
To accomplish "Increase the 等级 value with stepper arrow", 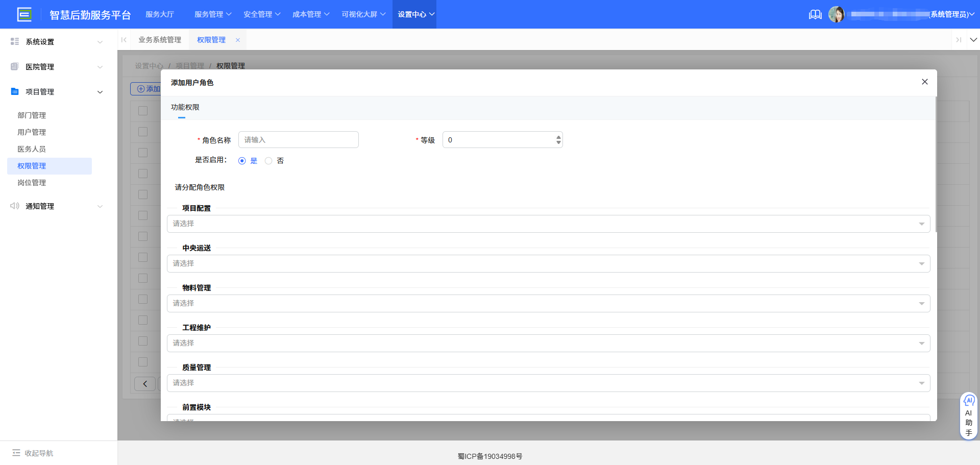I will click(558, 137).
